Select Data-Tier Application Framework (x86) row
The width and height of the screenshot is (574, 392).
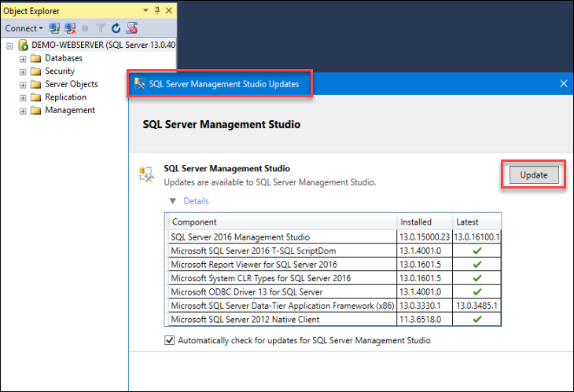(334, 306)
